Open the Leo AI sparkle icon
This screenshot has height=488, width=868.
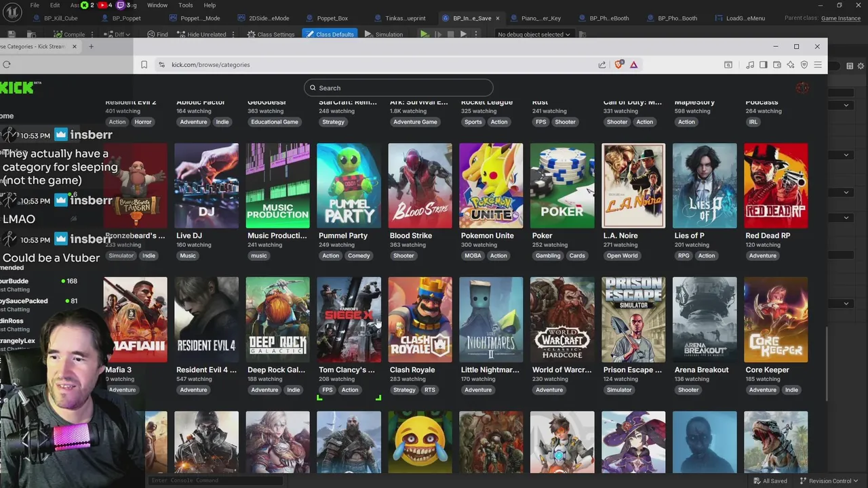791,64
